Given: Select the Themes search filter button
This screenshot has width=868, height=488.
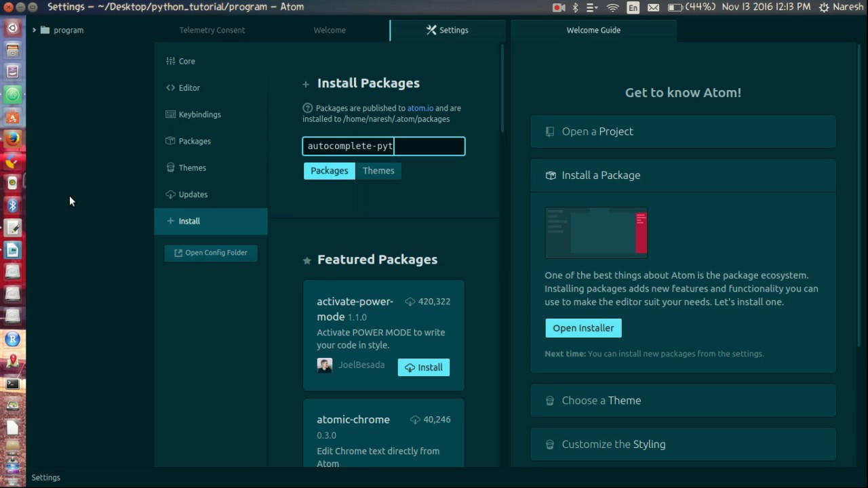Looking at the screenshot, I should (378, 171).
